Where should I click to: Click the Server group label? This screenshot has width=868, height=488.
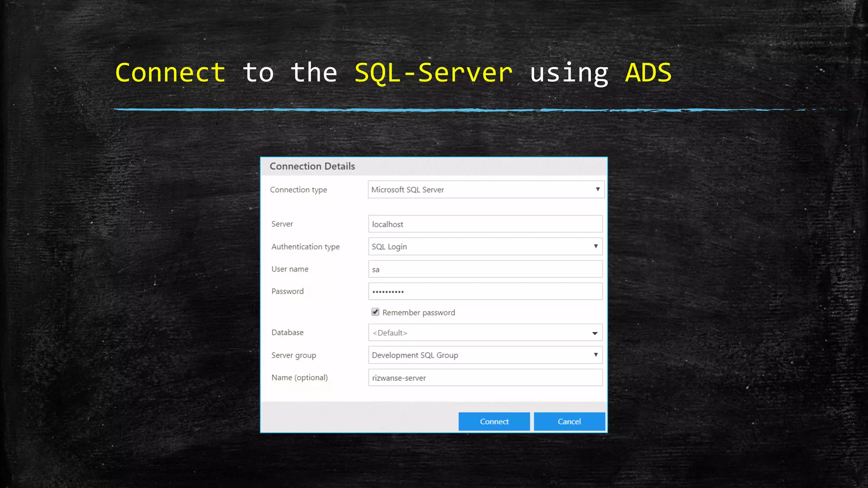[x=294, y=355]
